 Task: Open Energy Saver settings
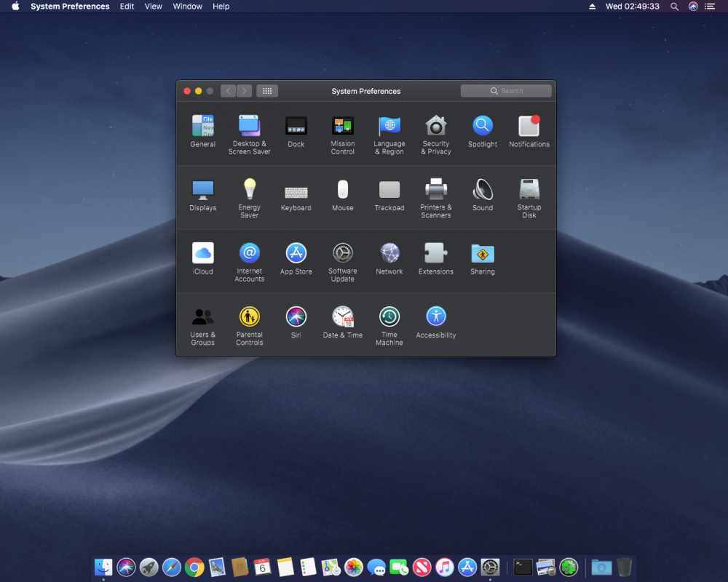pyautogui.click(x=249, y=198)
